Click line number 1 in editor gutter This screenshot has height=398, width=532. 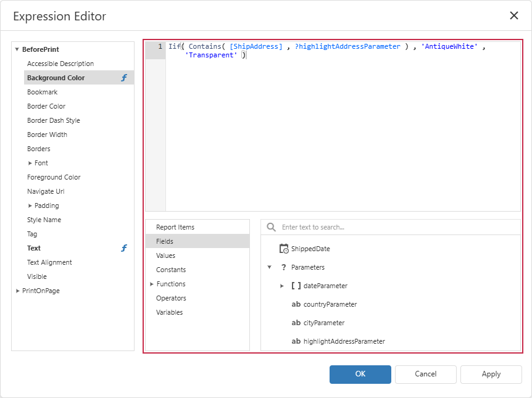click(x=160, y=46)
